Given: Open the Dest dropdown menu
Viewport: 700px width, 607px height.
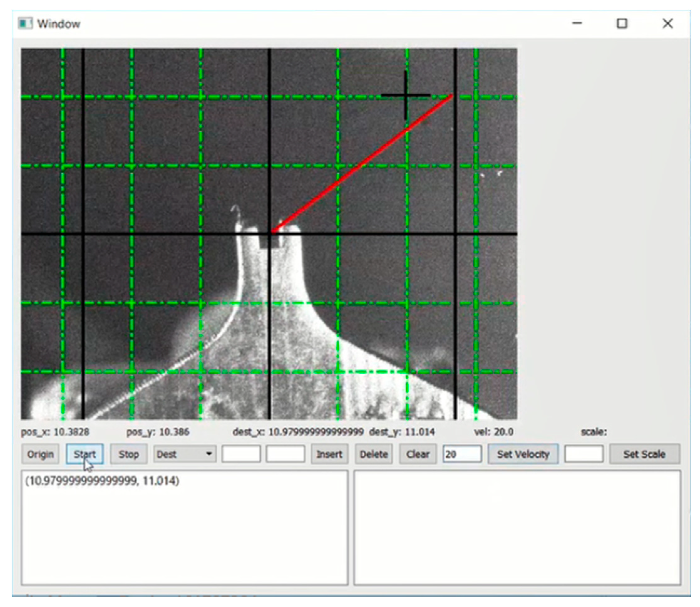Looking at the screenshot, I should point(185,454).
